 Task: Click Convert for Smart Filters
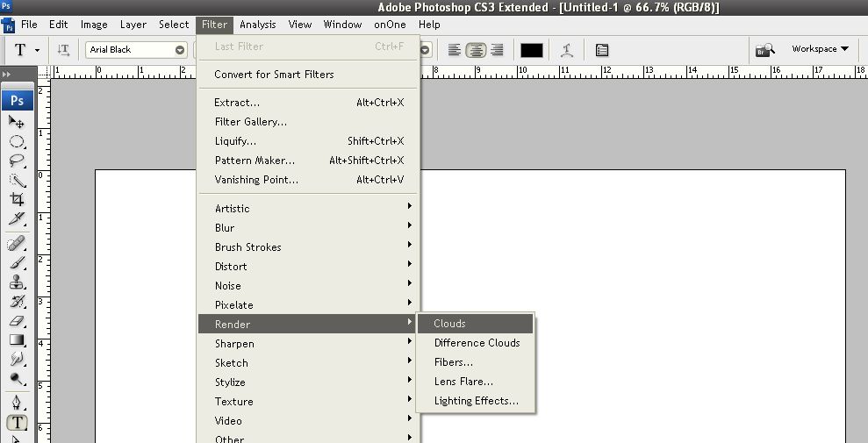(274, 75)
